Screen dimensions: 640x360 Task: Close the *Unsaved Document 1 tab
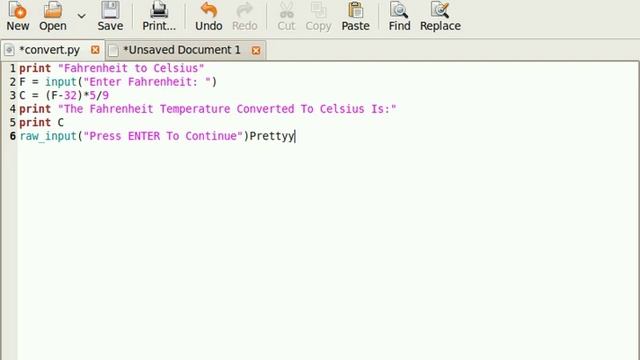[256, 50]
